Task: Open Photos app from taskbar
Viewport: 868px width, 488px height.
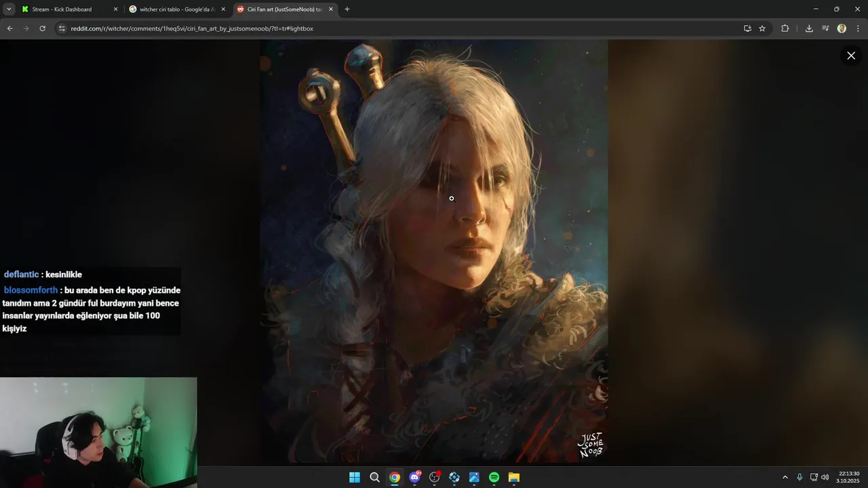Action: tap(474, 477)
